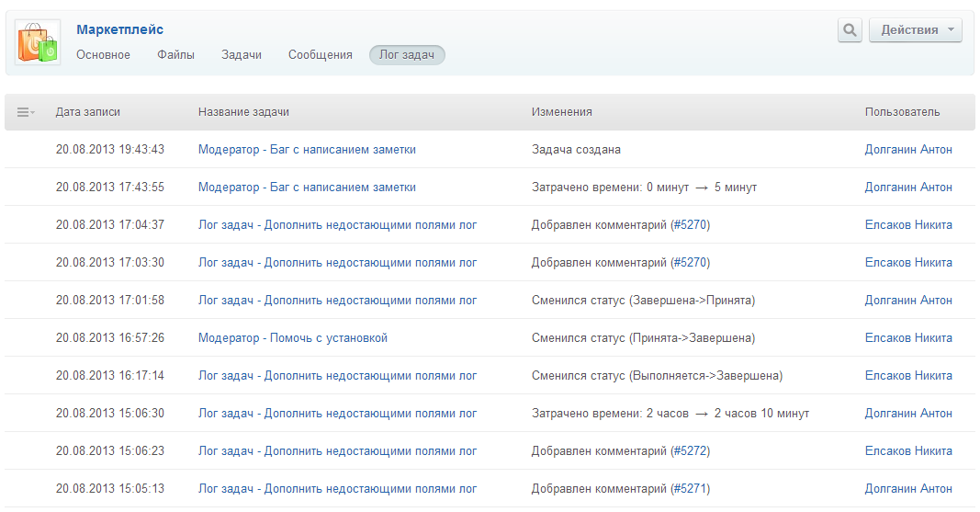Click the Название задачи column header
980x512 pixels.
(x=243, y=112)
